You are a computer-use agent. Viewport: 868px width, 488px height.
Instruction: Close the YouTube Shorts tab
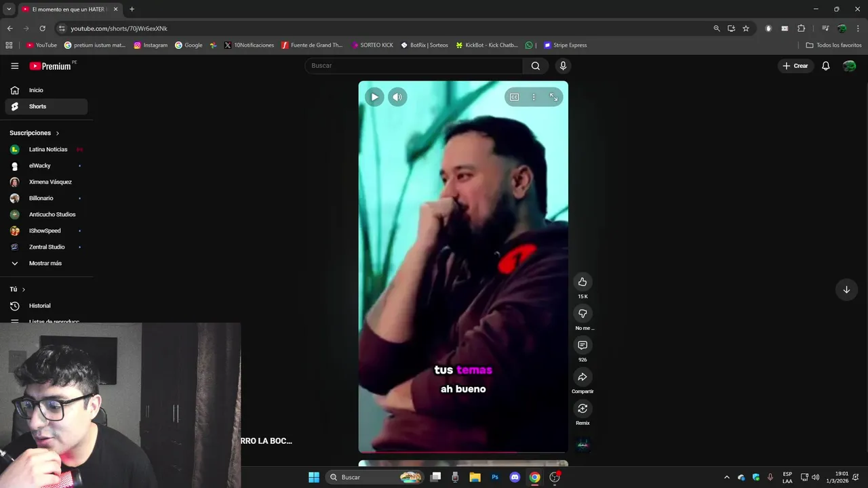115,9
